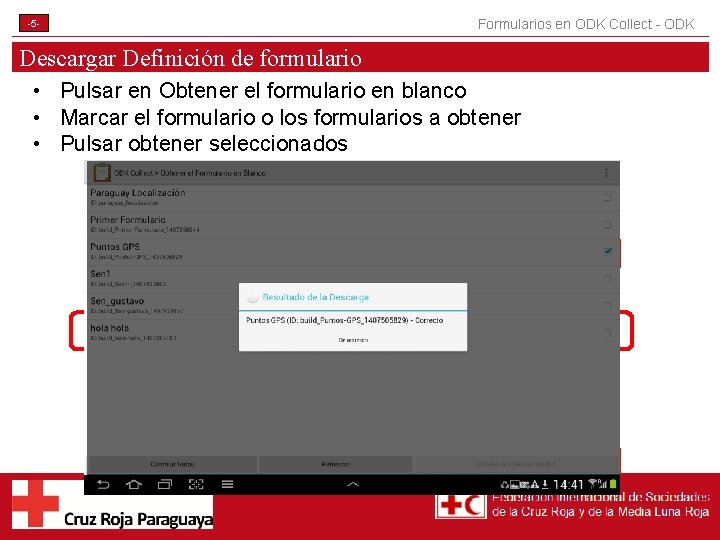The width and height of the screenshot is (720, 540).
Task: Click the ODK Collect > Obtener el Formulario breadcrumb
Action: coord(190,173)
